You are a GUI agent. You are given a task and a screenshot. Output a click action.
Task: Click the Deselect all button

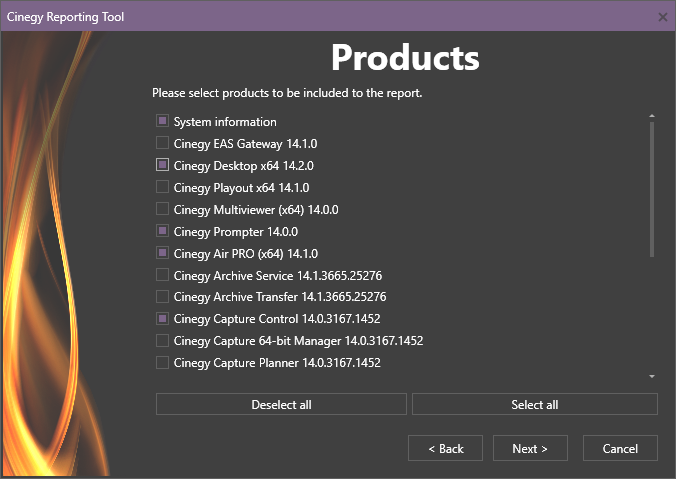[281, 404]
